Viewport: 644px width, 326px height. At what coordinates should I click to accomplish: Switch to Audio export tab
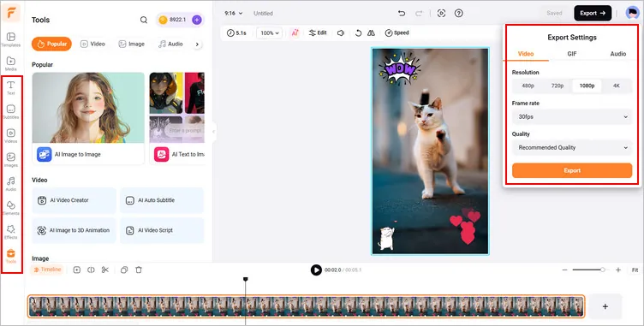tap(617, 54)
